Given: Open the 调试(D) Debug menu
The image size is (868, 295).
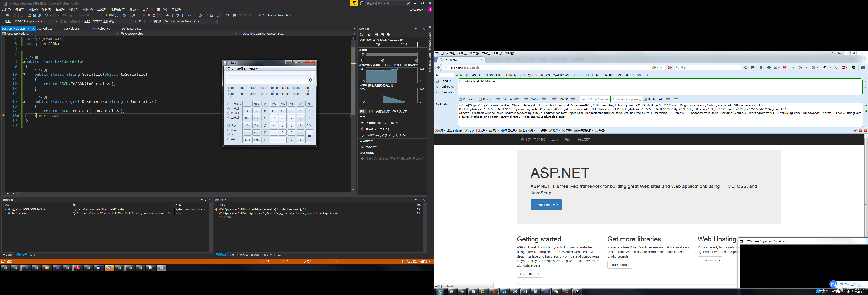Looking at the screenshot, I should click(73, 9).
